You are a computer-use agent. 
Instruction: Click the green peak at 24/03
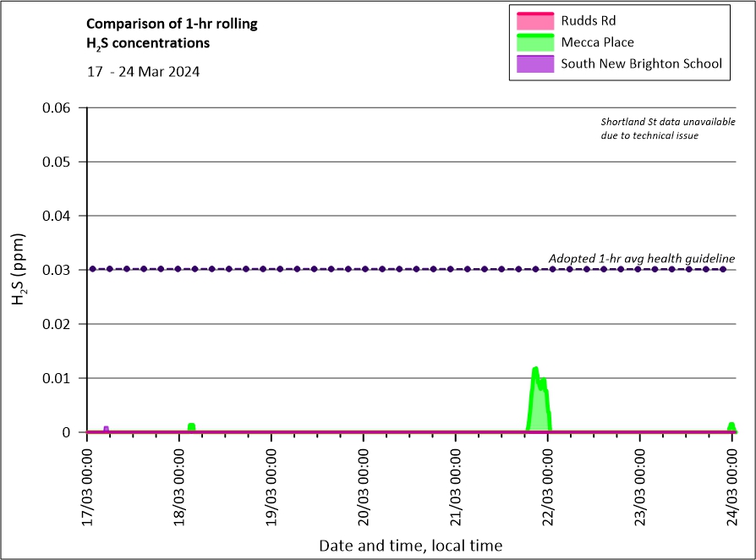tap(731, 427)
